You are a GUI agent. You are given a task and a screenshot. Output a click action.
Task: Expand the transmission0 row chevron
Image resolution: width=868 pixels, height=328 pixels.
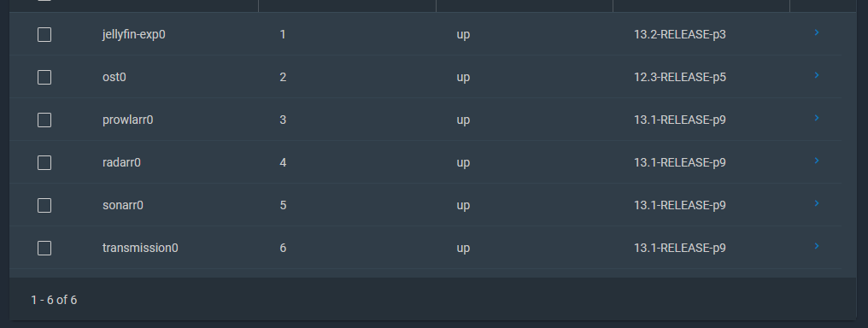tap(817, 246)
